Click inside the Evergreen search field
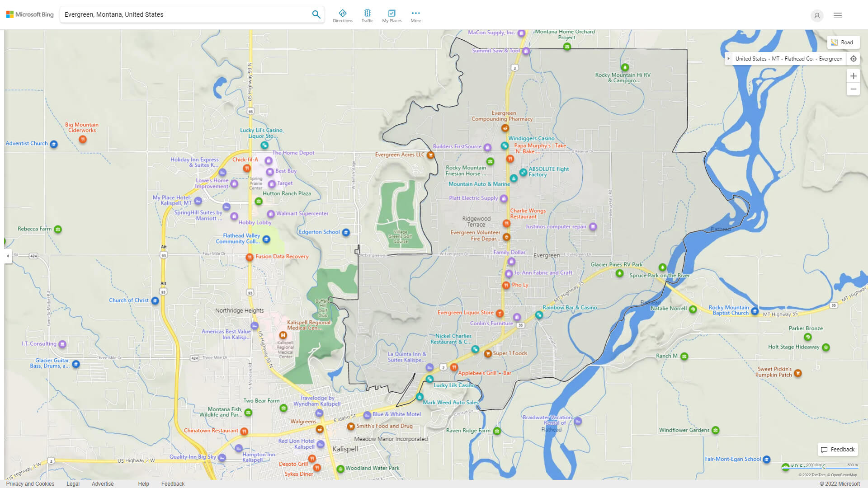868x488 pixels. click(181, 14)
